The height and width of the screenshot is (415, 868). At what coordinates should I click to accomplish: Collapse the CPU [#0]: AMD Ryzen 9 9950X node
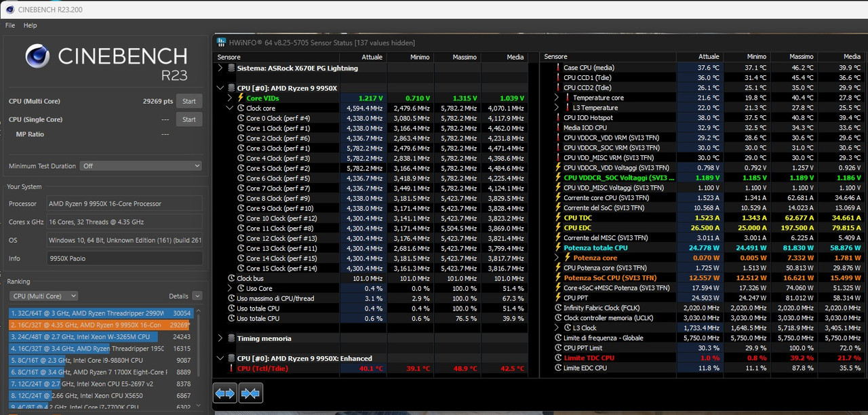click(x=220, y=88)
